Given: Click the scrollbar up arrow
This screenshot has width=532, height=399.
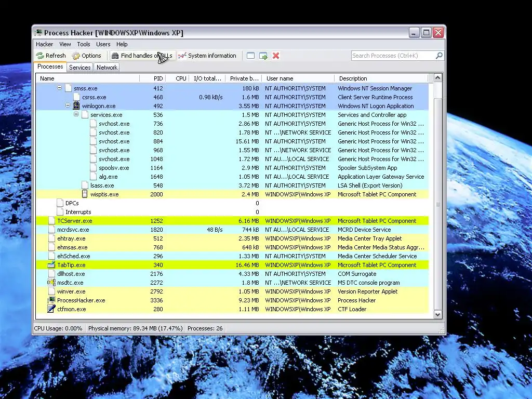Looking at the screenshot, I should pyautogui.click(x=437, y=78).
